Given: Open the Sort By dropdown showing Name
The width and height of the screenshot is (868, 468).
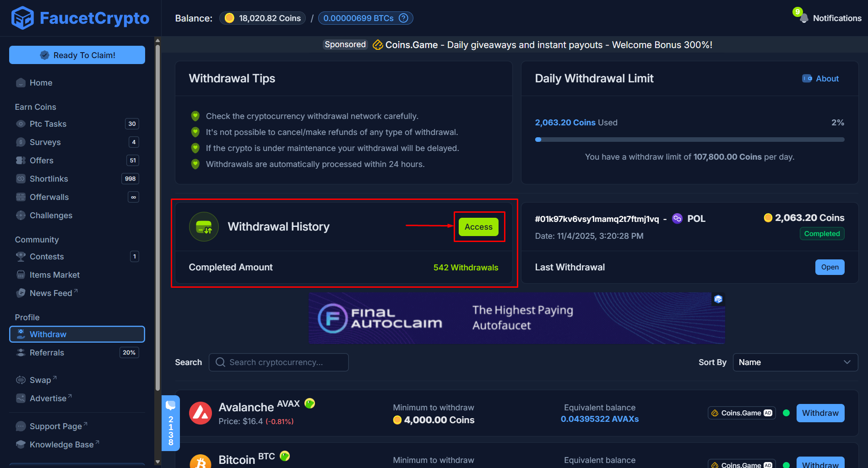Looking at the screenshot, I should tap(795, 362).
